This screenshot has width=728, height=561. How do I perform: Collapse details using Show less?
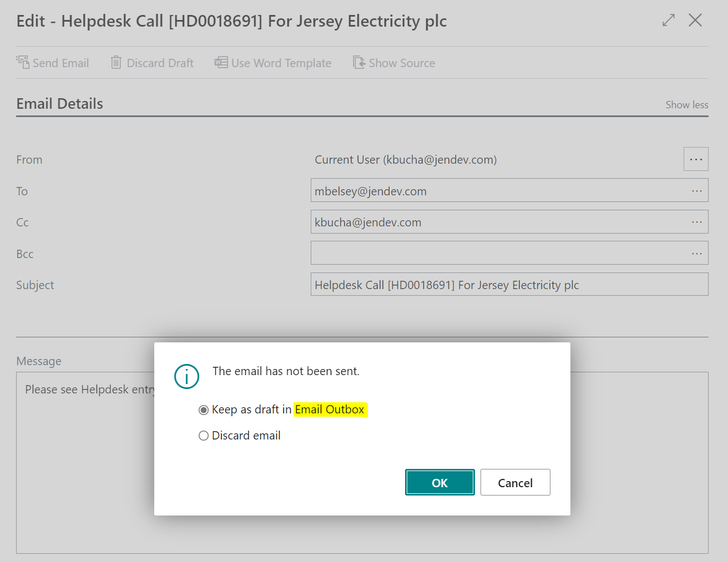(x=686, y=104)
